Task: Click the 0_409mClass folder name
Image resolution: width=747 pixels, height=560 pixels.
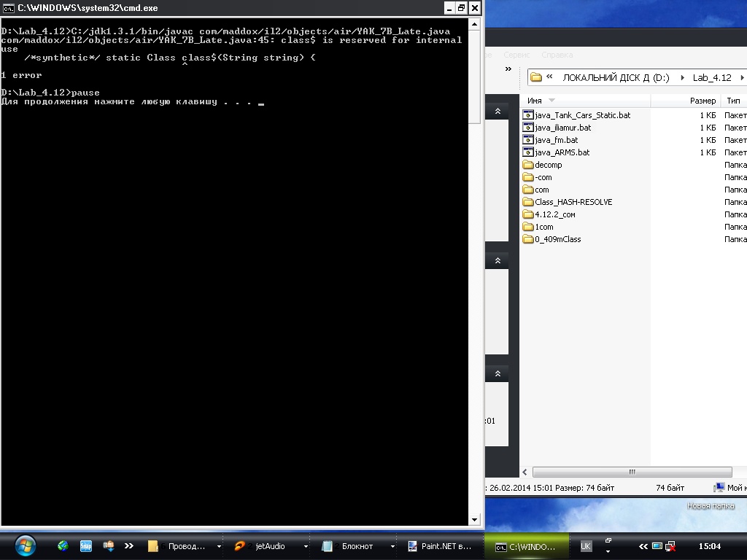Action: coord(558,239)
